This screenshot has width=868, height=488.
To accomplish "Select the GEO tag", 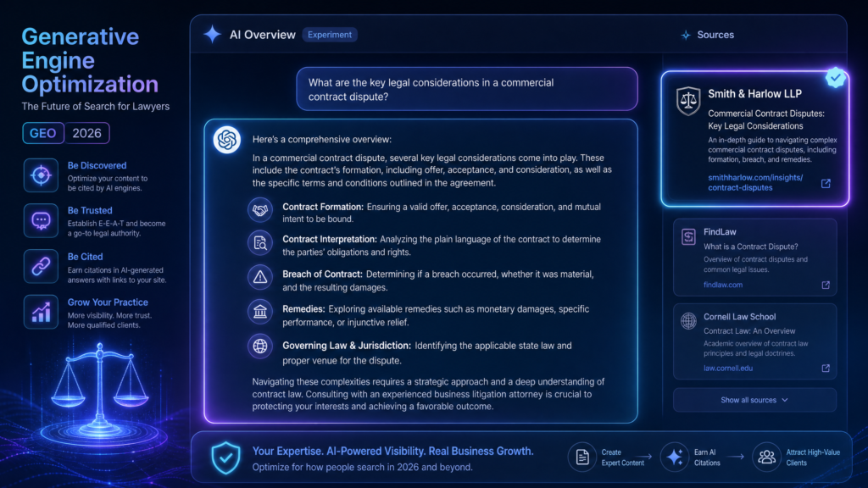I will click(43, 133).
